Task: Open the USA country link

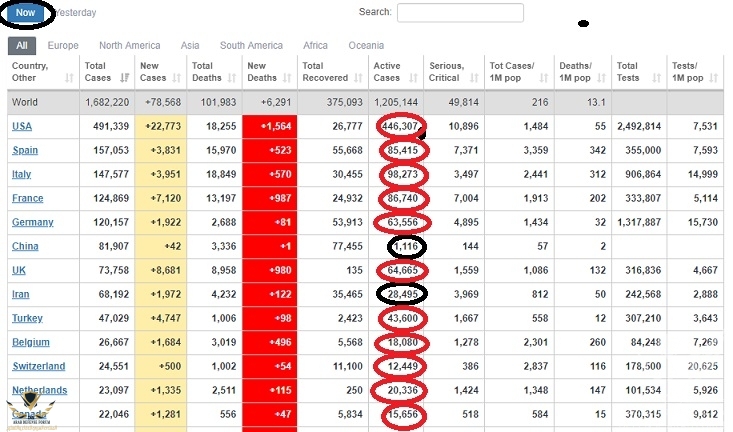Action: (x=21, y=126)
